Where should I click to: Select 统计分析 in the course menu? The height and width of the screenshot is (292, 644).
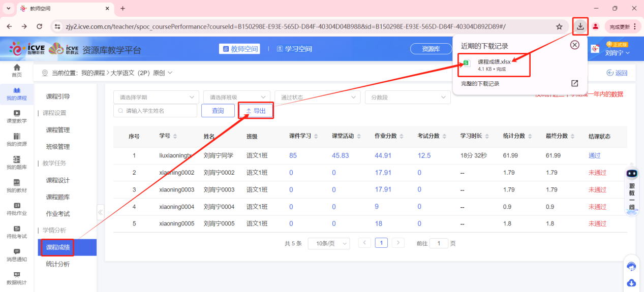tap(58, 264)
